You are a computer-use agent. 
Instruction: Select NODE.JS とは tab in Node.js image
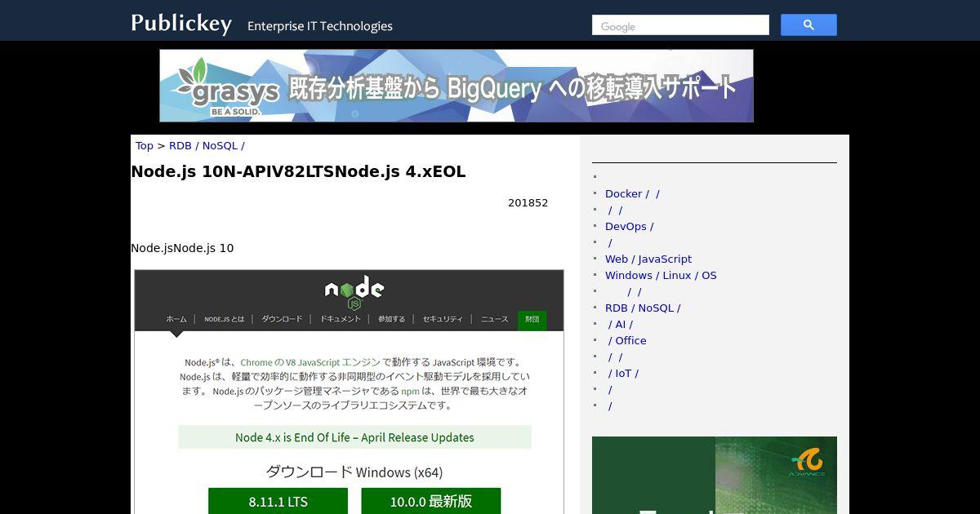pos(225,319)
